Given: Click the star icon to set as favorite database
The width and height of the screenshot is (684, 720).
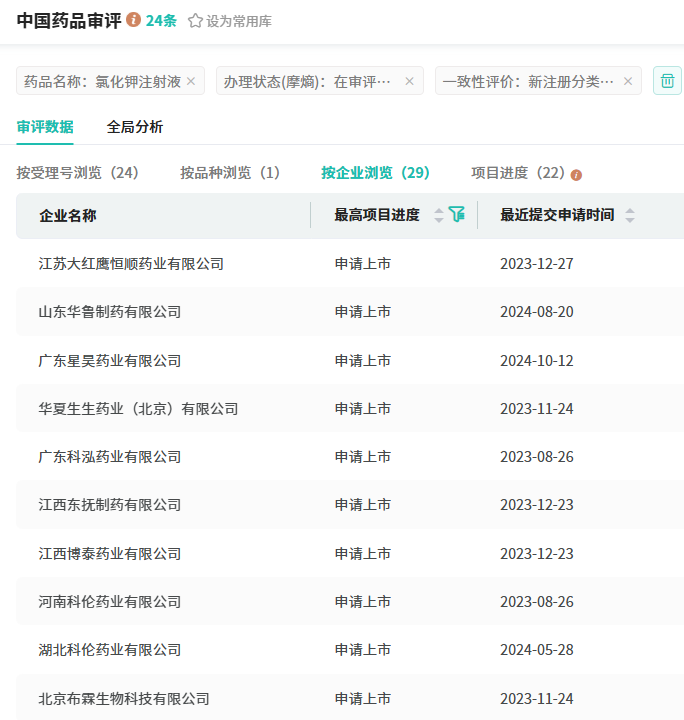Looking at the screenshot, I should 195,21.
